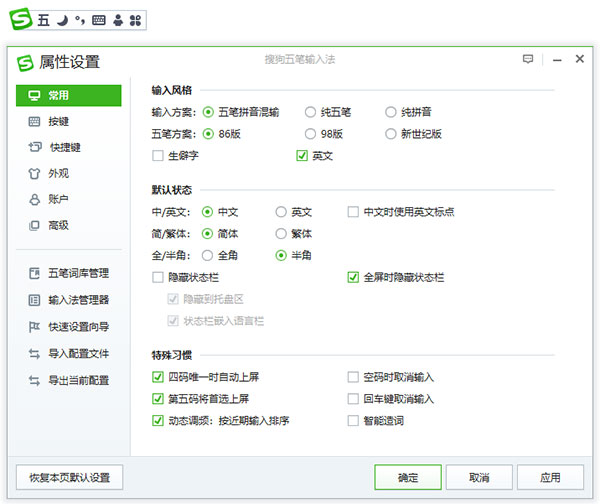
Task: Minimize the 属性设置 window
Action: coord(557,60)
